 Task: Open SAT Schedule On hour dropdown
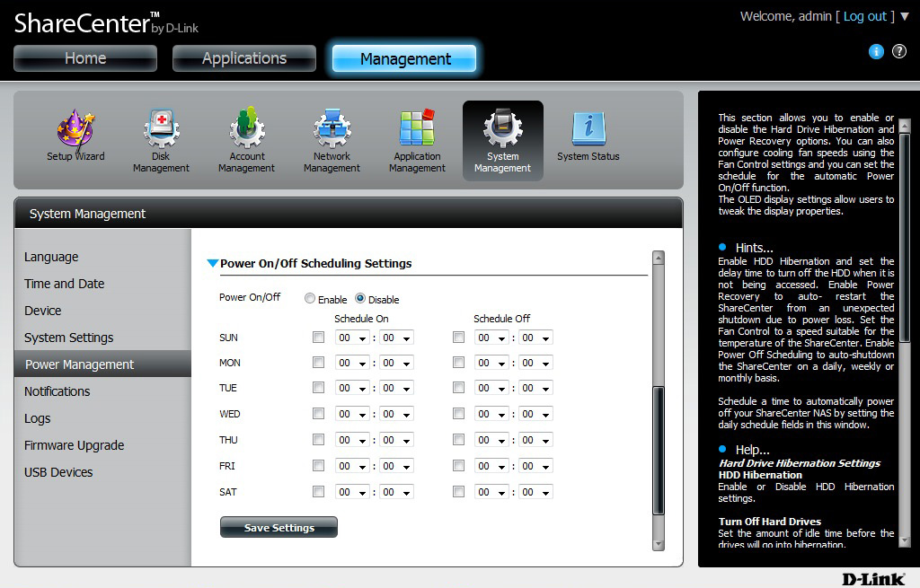352,492
